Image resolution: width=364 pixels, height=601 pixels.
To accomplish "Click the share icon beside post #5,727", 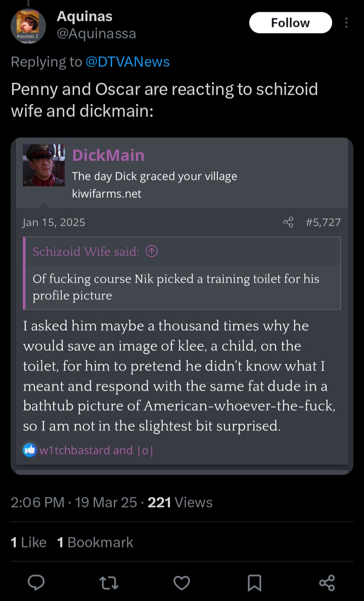I will click(288, 222).
